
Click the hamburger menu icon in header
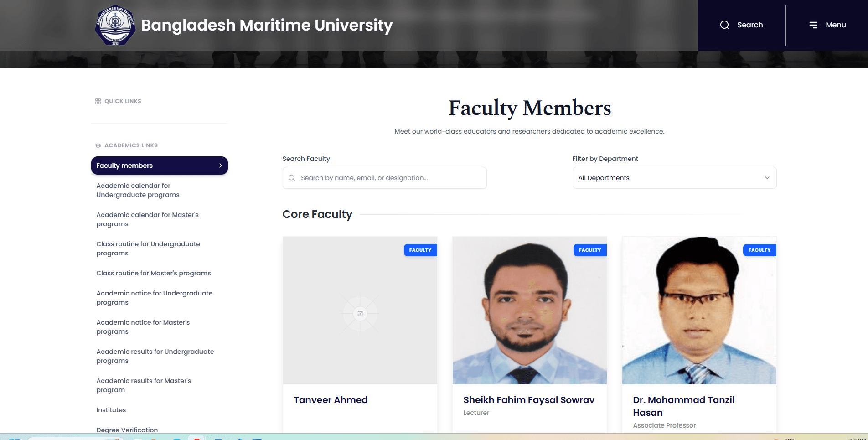pos(813,25)
